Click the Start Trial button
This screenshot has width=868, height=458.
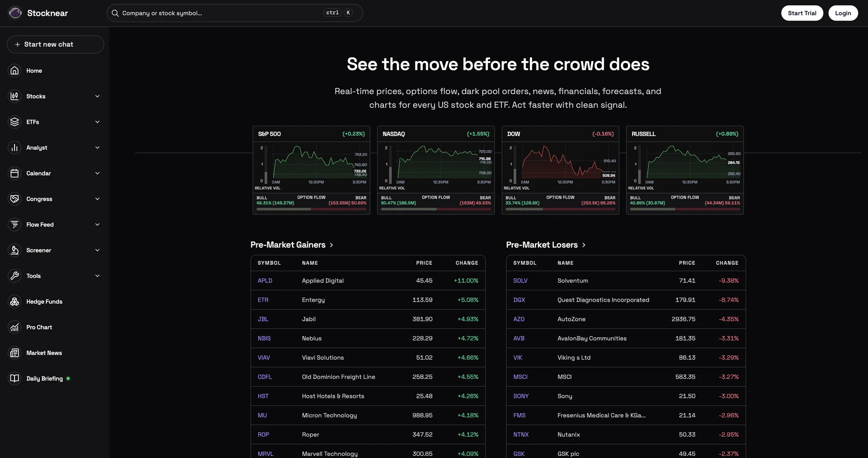[x=802, y=13]
